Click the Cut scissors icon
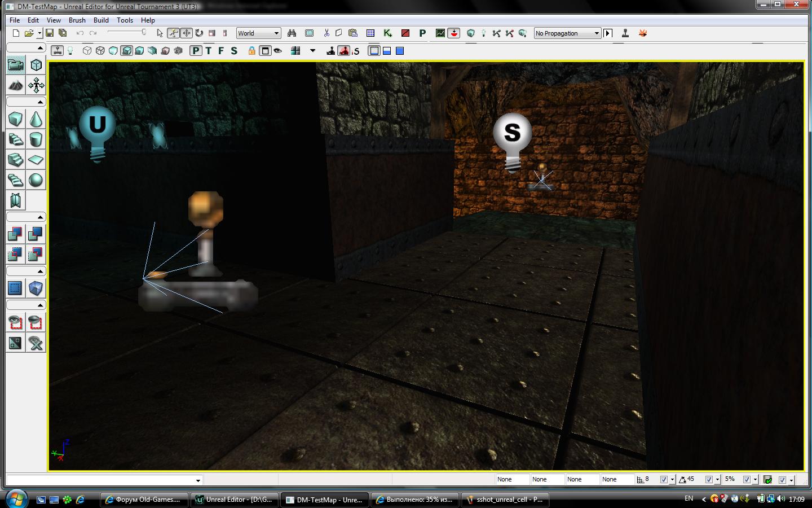This screenshot has width=812, height=508. coord(326,33)
